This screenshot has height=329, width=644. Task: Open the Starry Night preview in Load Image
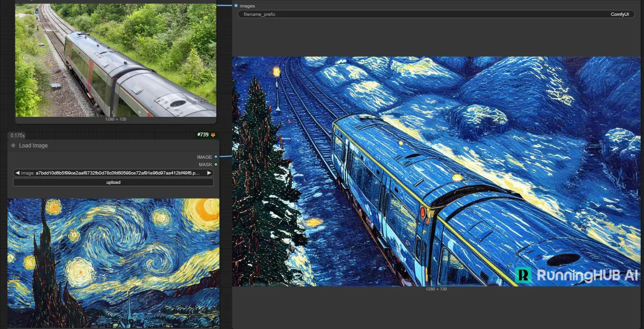click(113, 263)
